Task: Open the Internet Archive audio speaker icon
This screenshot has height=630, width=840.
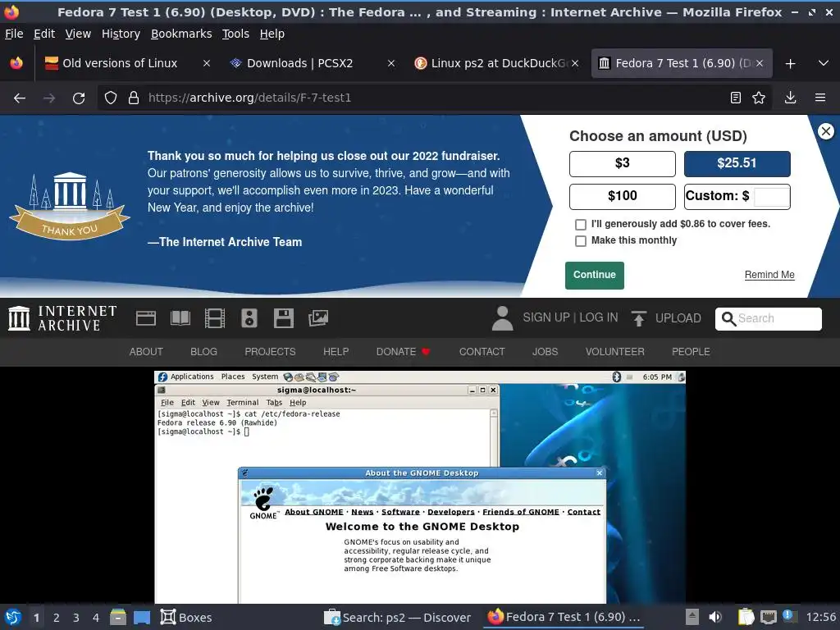Action: pos(249,318)
